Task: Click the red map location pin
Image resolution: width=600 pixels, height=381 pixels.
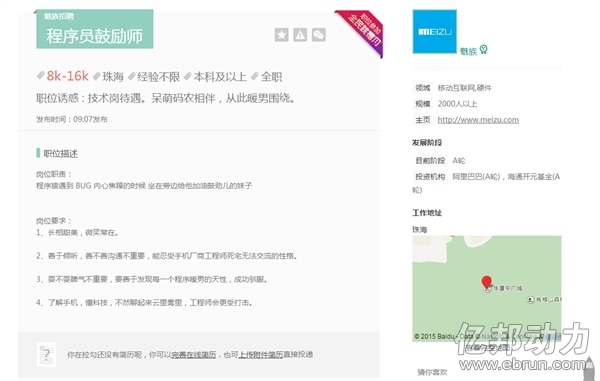Action: click(486, 282)
